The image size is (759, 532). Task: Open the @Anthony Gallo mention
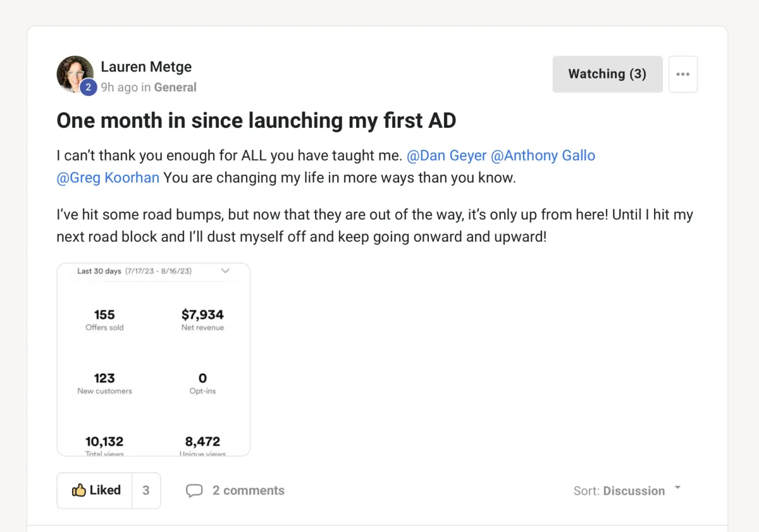(x=543, y=156)
